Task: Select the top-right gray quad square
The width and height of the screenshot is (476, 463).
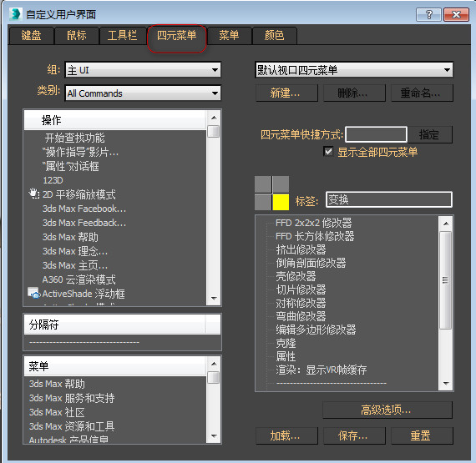Action: 281,184
